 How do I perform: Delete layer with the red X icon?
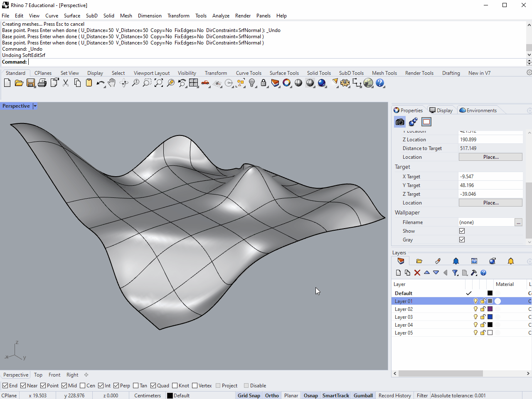coord(417,273)
